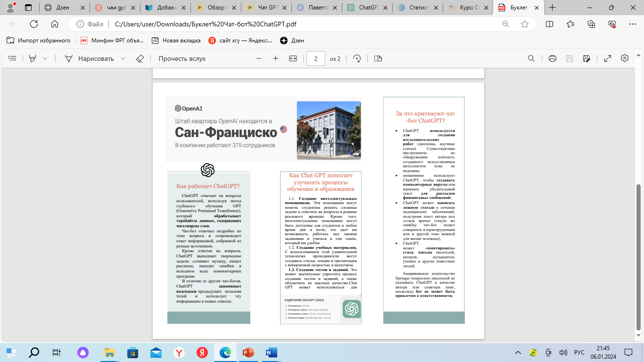Image resolution: width=644 pixels, height=362 pixels.
Task: Open the сайт хгу Яндекс bookmark
Action: (241, 41)
